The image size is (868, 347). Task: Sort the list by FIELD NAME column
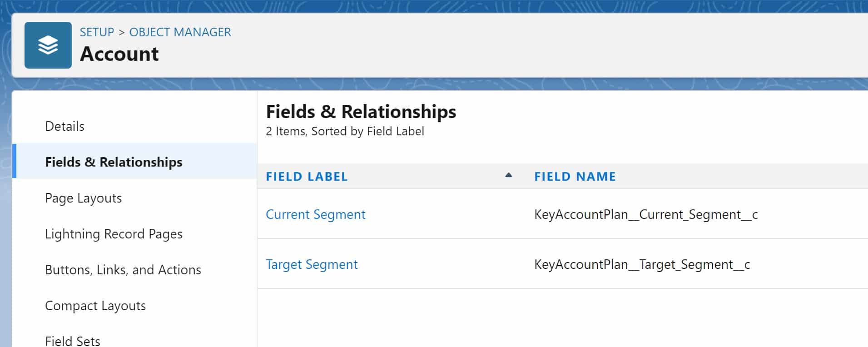point(575,176)
